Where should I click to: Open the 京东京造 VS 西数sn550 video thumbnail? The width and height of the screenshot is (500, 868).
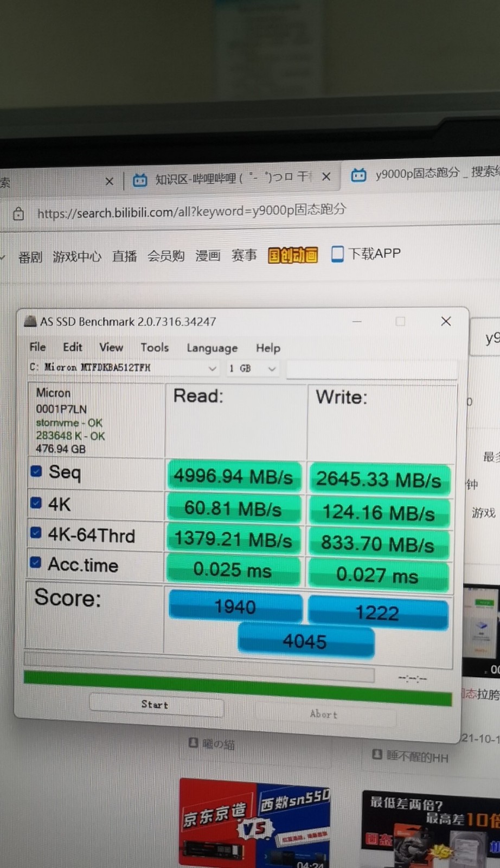coord(255,823)
